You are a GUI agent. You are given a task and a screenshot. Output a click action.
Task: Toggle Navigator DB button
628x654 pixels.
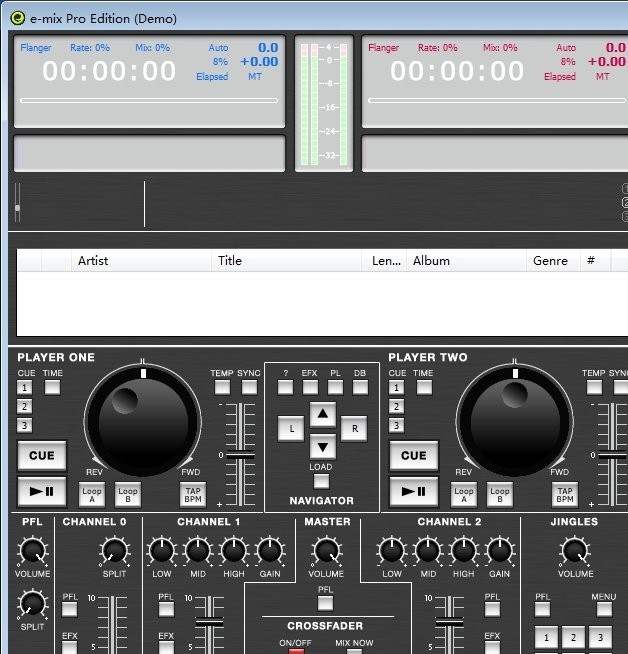[360, 387]
